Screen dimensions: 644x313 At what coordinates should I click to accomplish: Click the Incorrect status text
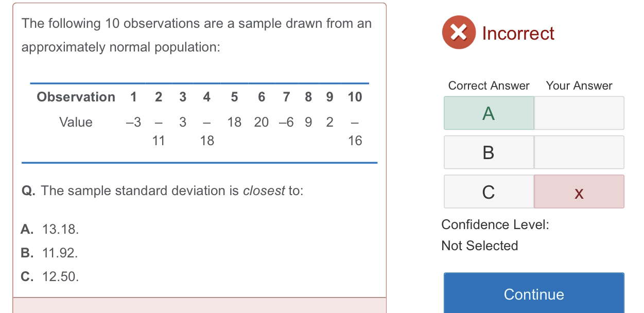coord(518,33)
